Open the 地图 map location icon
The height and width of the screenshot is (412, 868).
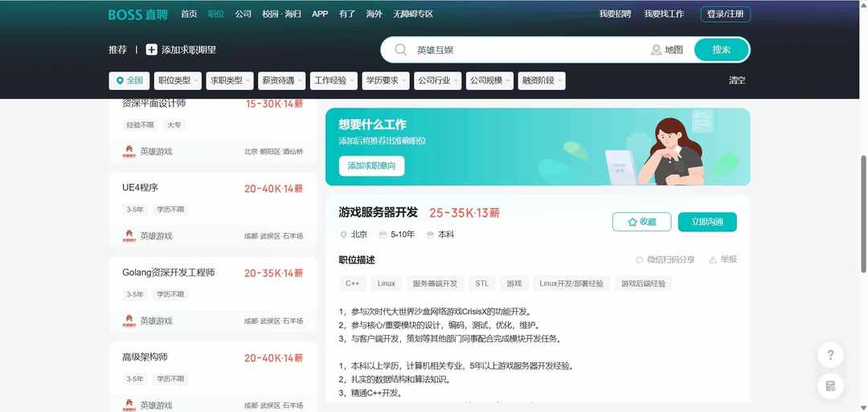pos(657,50)
